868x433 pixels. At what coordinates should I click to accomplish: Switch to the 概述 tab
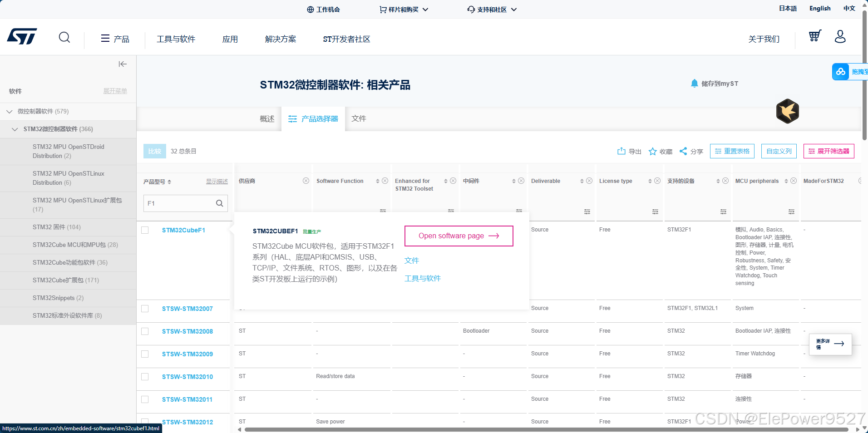(x=267, y=119)
